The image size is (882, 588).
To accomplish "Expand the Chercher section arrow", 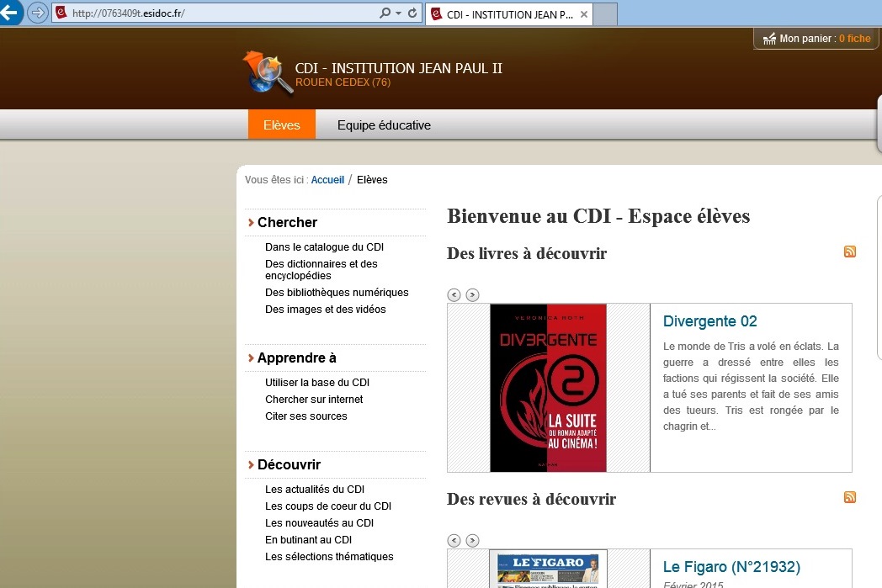I will [x=251, y=223].
